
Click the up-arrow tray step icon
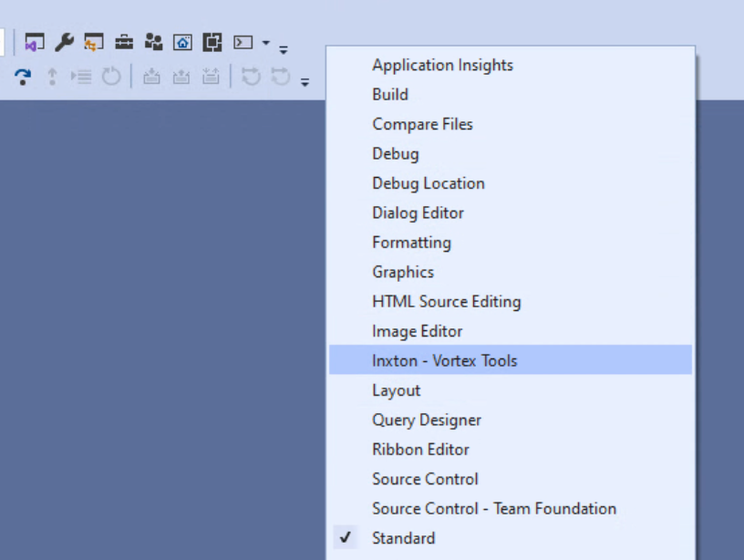click(181, 77)
